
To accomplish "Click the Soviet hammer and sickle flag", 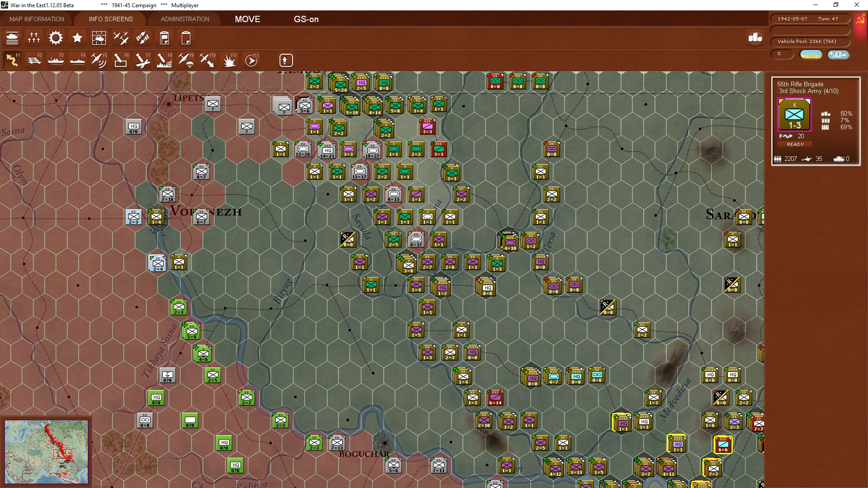I will point(860,20).
